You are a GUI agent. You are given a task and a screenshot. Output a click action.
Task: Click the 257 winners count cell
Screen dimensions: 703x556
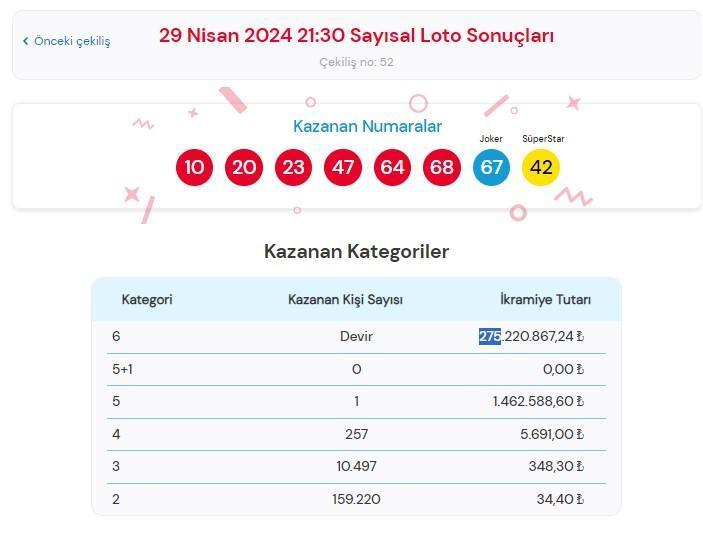click(356, 434)
